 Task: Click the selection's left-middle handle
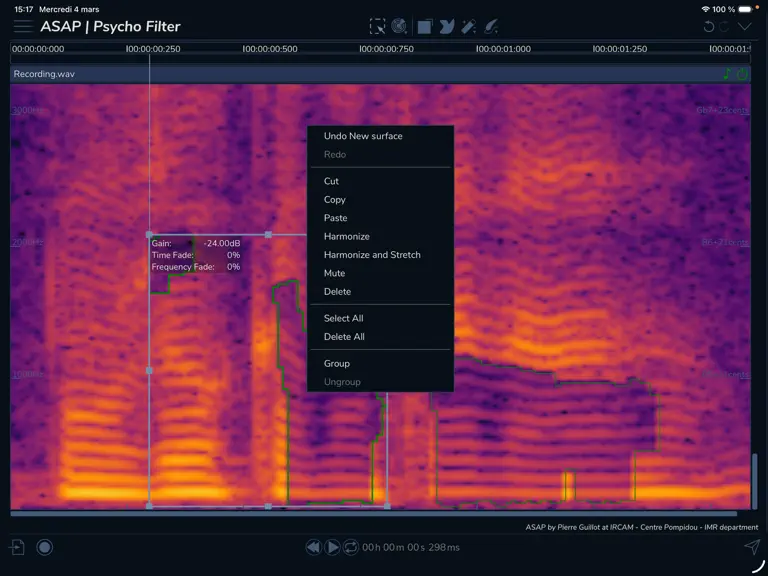click(x=149, y=371)
